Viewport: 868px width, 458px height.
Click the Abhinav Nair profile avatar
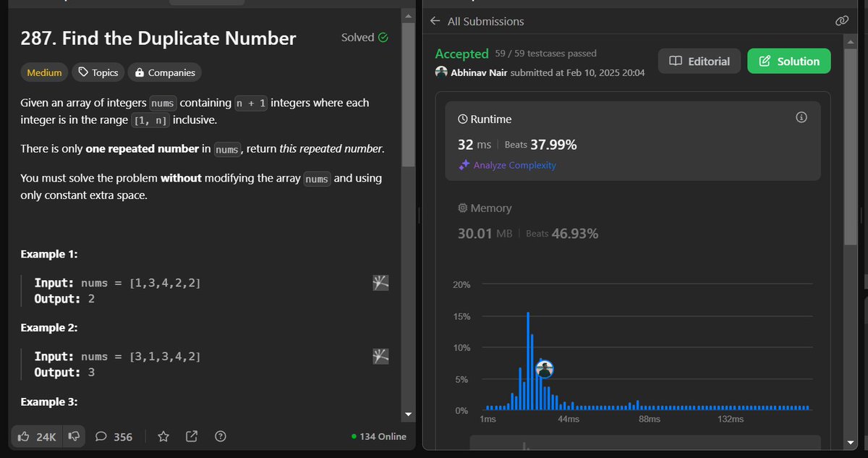click(441, 72)
